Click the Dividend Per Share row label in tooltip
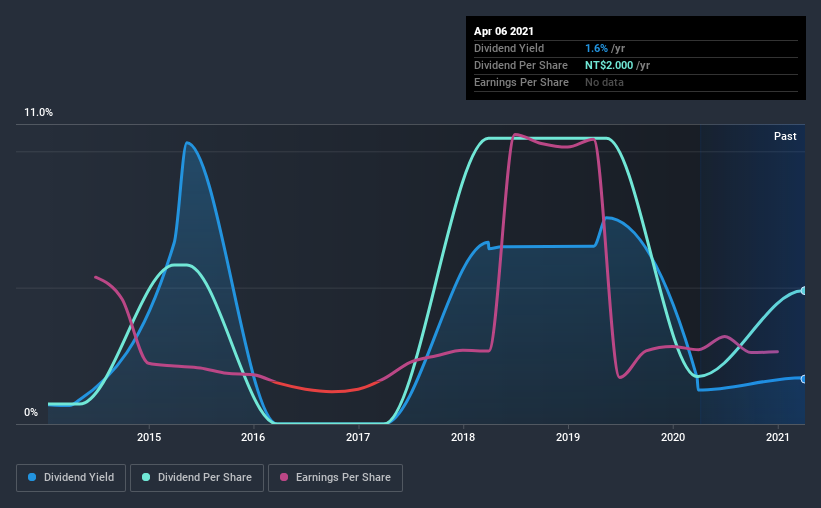This screenshot has width=821, height=508. pos(521,65)
